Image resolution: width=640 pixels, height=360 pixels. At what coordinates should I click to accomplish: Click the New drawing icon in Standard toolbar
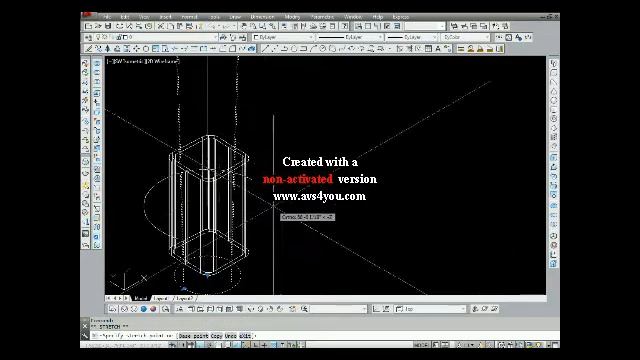coord(88,26)
